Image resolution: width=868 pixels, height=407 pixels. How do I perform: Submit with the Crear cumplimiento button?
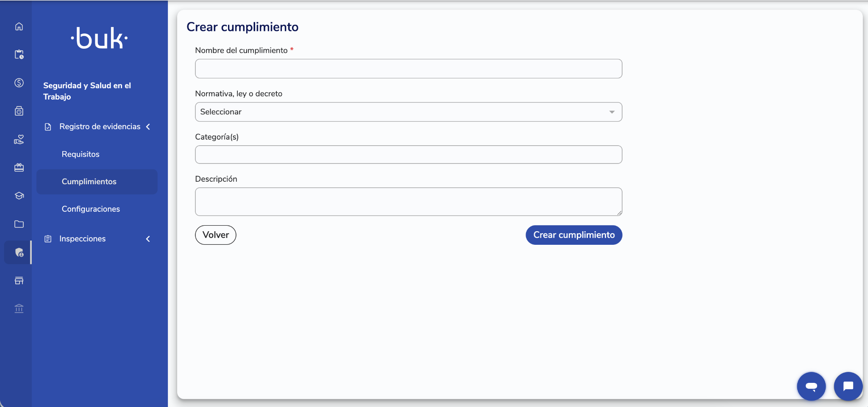tap(574, 235)
